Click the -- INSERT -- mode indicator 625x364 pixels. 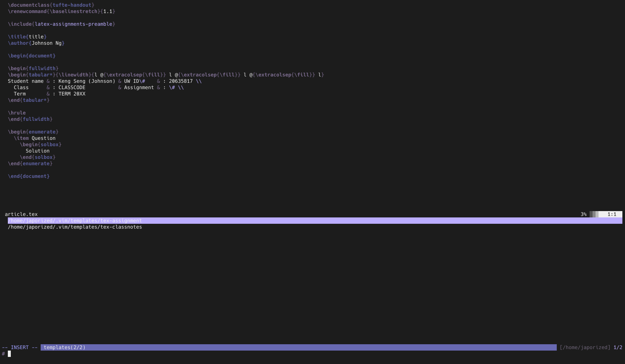pyautogui.click(x=20, y=348)
